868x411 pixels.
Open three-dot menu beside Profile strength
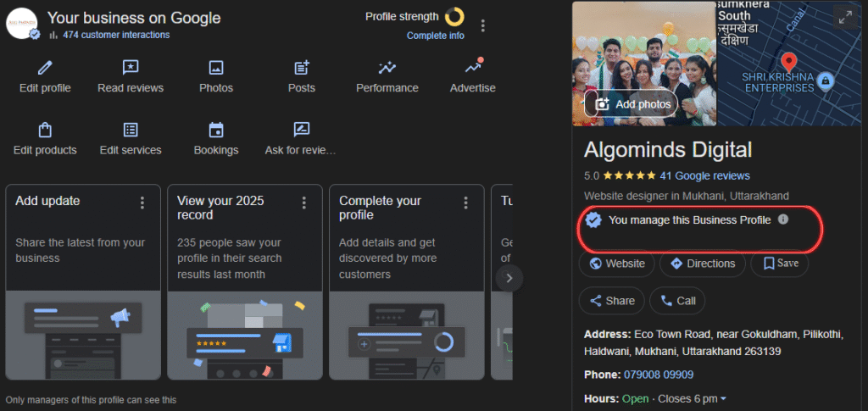coord(483,25)
